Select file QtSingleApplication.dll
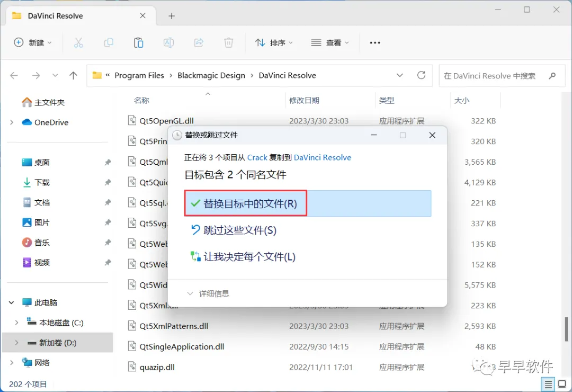The image size is (572, 392). [x=182, y=346]
